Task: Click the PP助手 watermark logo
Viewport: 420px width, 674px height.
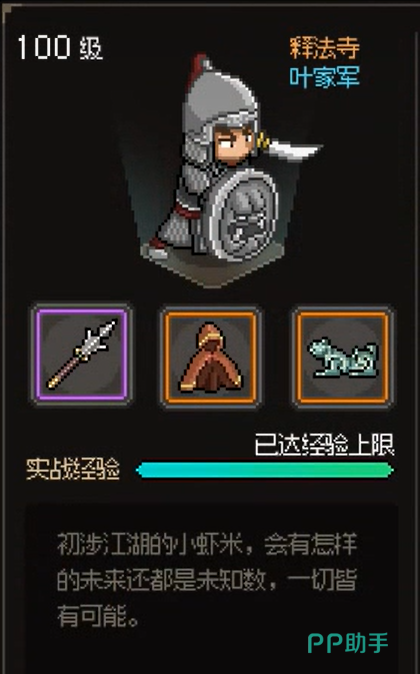Action: (x=348, y=643)
